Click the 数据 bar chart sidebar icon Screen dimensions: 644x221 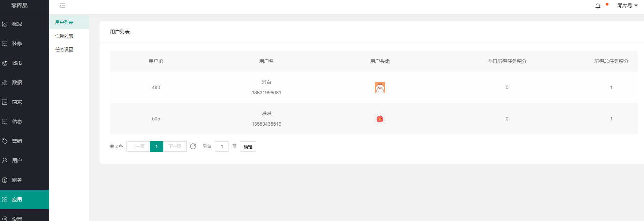[5, 82]
